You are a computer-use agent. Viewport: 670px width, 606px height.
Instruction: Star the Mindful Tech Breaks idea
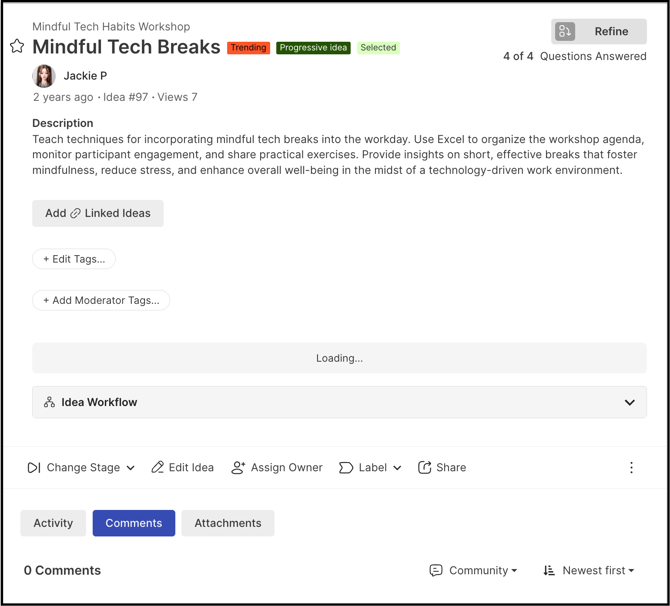tap(17, 46)
